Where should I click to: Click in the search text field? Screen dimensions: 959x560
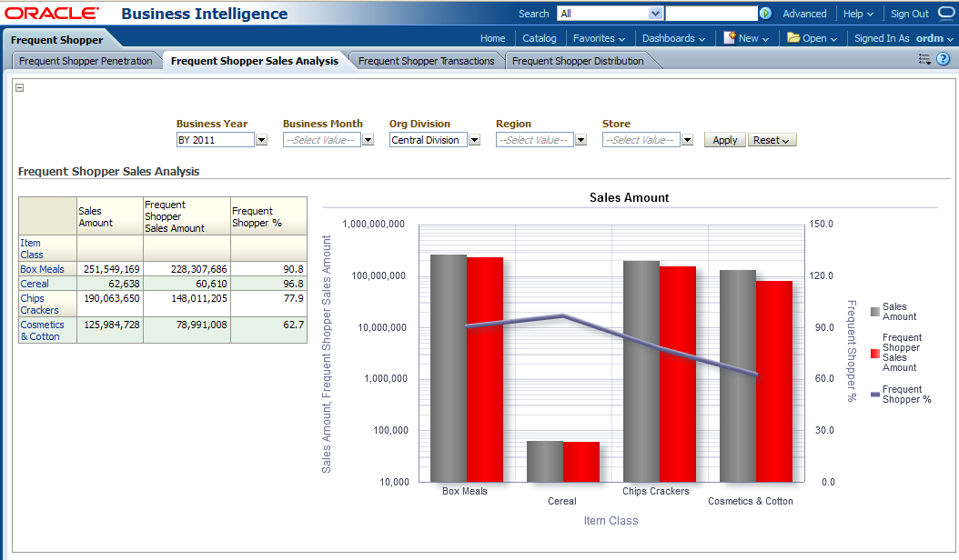(711, 14)
